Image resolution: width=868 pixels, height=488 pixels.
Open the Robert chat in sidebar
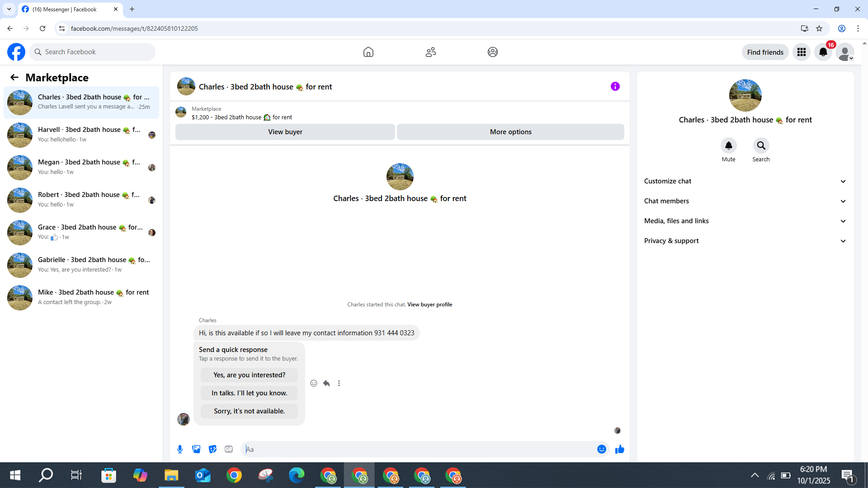click(81, 200)
